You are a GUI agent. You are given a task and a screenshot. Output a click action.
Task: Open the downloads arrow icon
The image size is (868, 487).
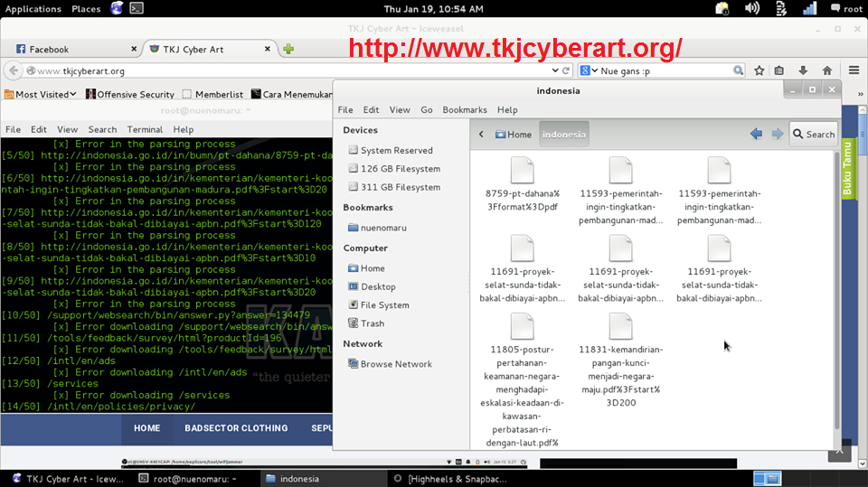click(803, 70)
